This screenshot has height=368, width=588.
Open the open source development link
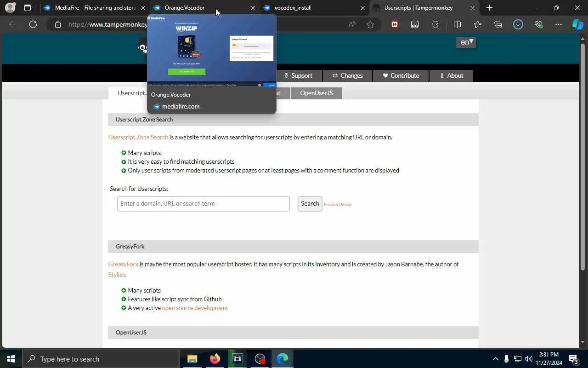pyautogui.click(x=195, y=308)
